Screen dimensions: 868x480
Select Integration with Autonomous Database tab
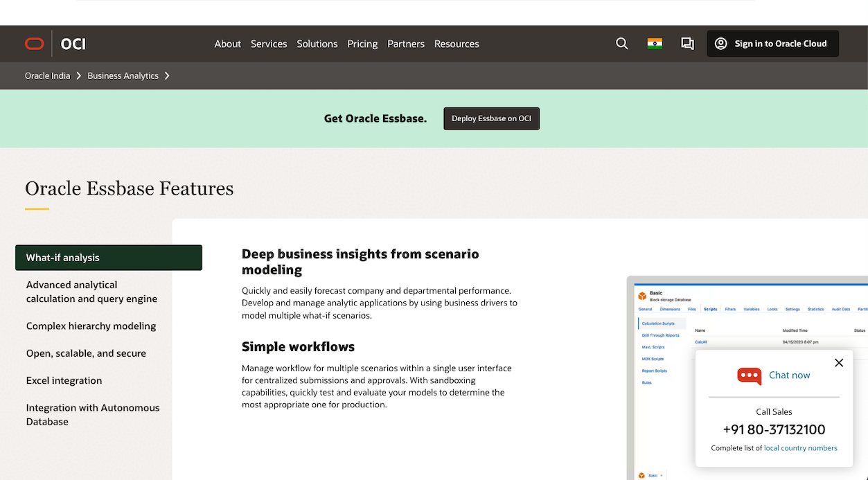click(x=94, y=415)
